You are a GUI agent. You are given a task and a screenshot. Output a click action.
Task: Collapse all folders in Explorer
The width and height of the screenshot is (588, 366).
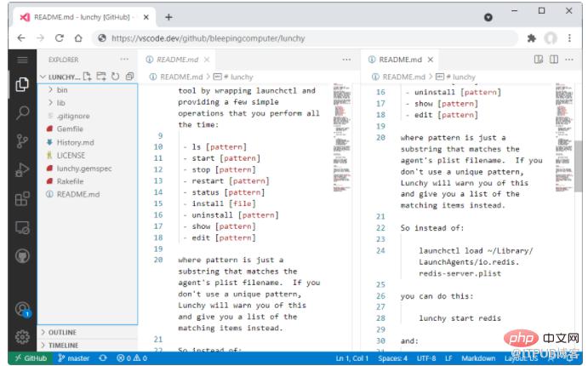(129, 77)
